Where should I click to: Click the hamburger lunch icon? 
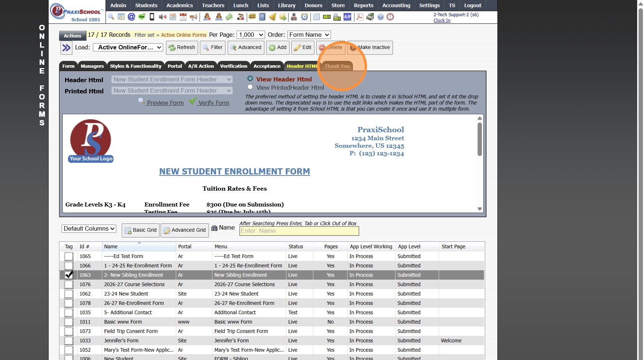click(252, 17)
